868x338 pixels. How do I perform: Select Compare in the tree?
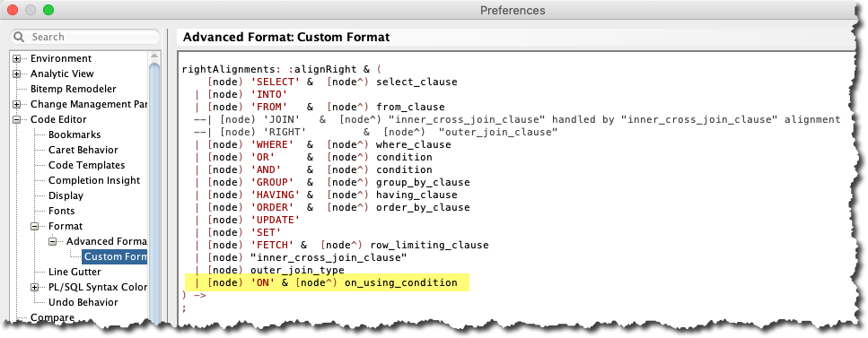(x=52, y=317)
